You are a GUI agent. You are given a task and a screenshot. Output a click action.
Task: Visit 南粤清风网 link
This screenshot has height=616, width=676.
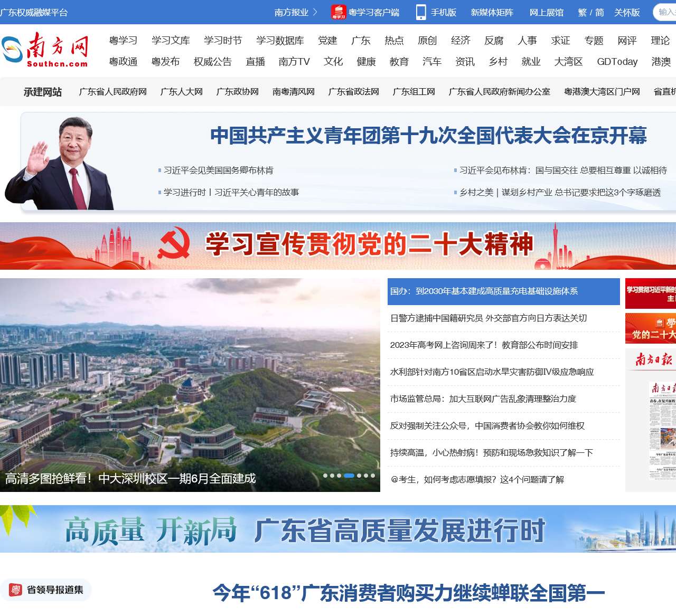[x=294, y=92]
